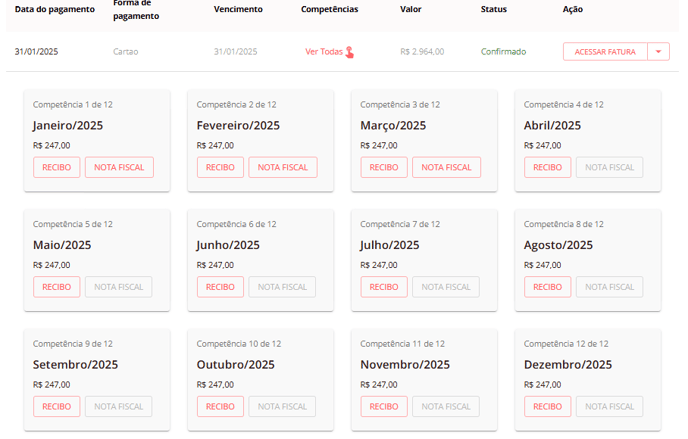The width and height of the screenshot is (688, 439).
Task: Click the disabled Nota Fiscal for Abril/2025
Action: pyautogui.click(x=609, y=167)
